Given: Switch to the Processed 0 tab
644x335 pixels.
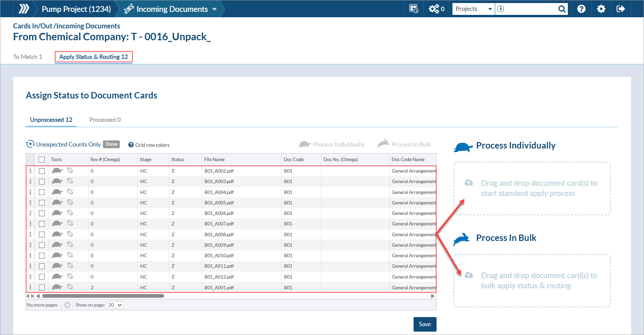Looking at the screenshot, I should pos(105,120).
